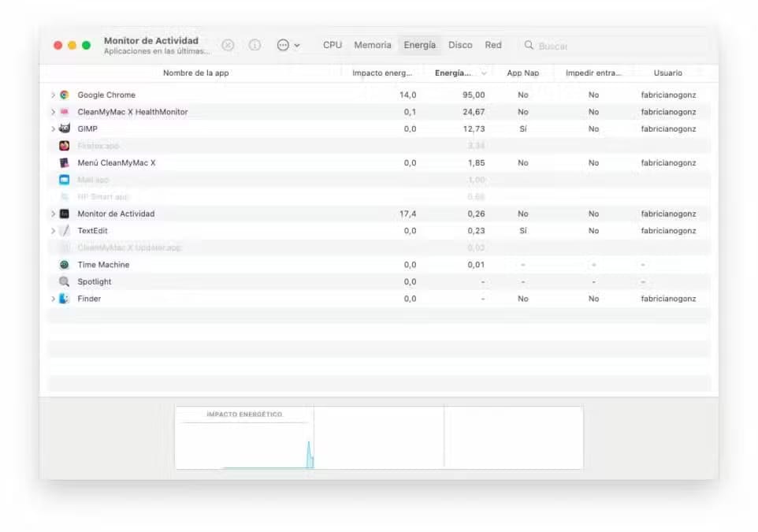Image resolution: width=758 pixels, height=532 pixels.
Task: Select the Spotlight magnifier icon in list
Action: [x=65, y=281]
